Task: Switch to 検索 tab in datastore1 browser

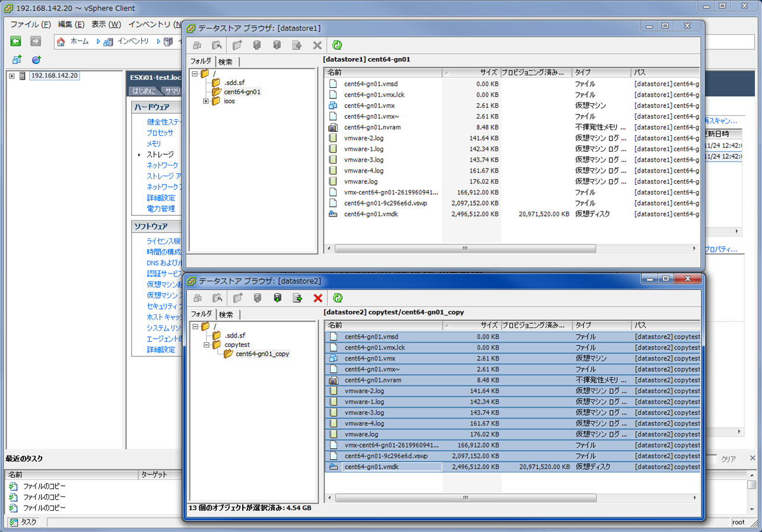Action: [226, 62]
